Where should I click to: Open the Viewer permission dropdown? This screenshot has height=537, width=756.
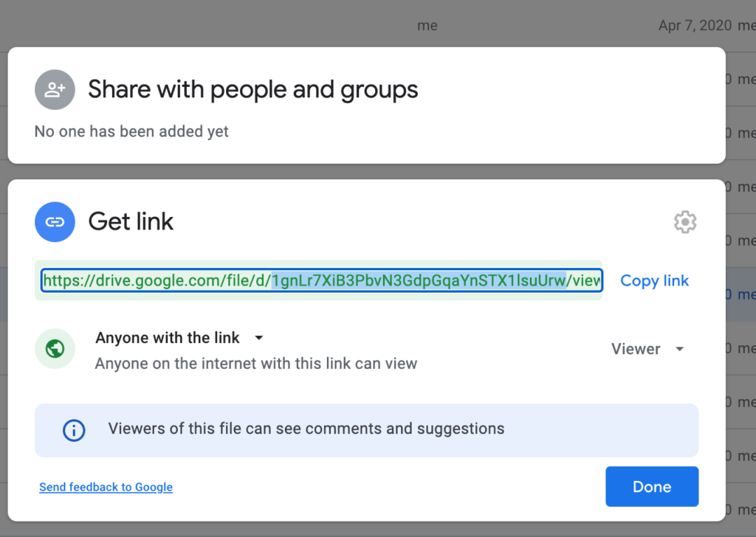[636, 349]
